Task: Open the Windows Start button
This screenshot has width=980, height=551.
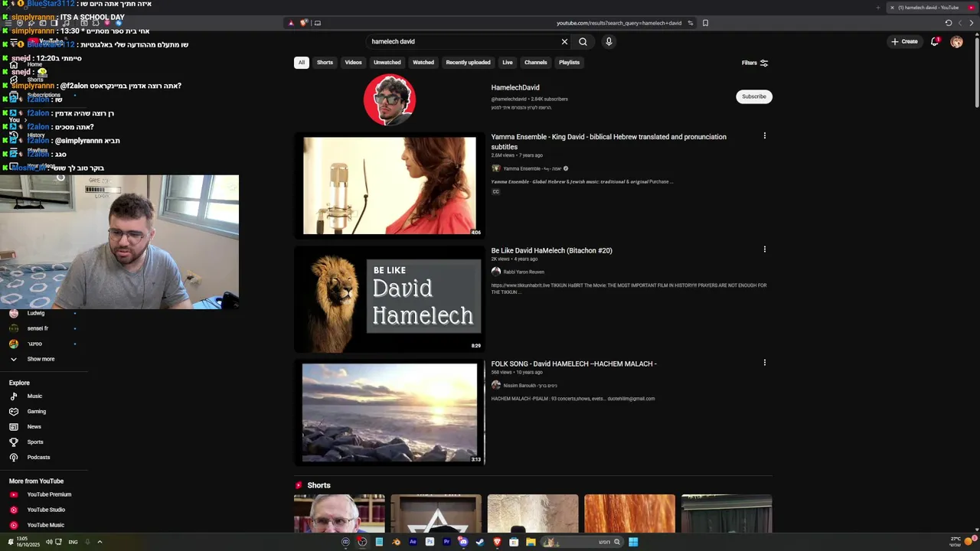Action: [633, 542]
